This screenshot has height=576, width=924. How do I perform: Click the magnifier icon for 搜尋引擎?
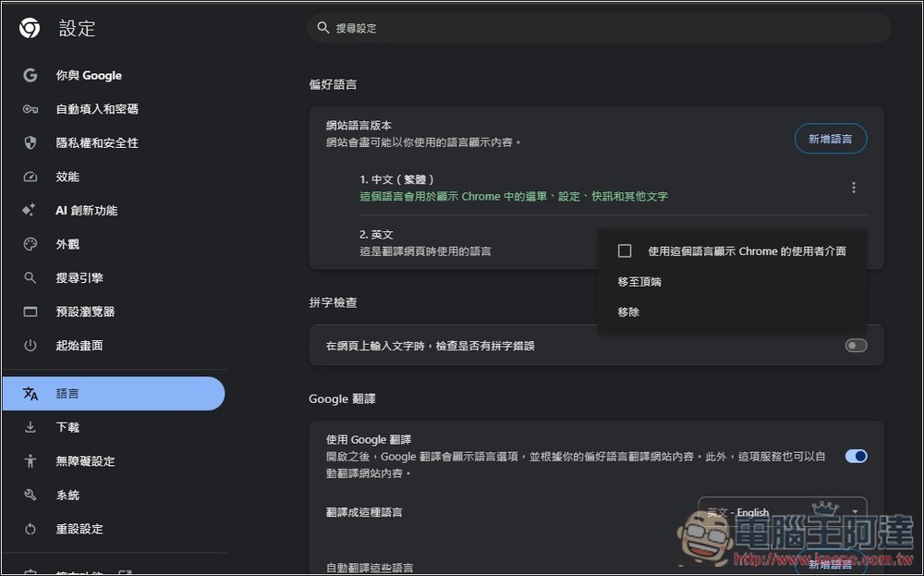[x=30, y=277]
